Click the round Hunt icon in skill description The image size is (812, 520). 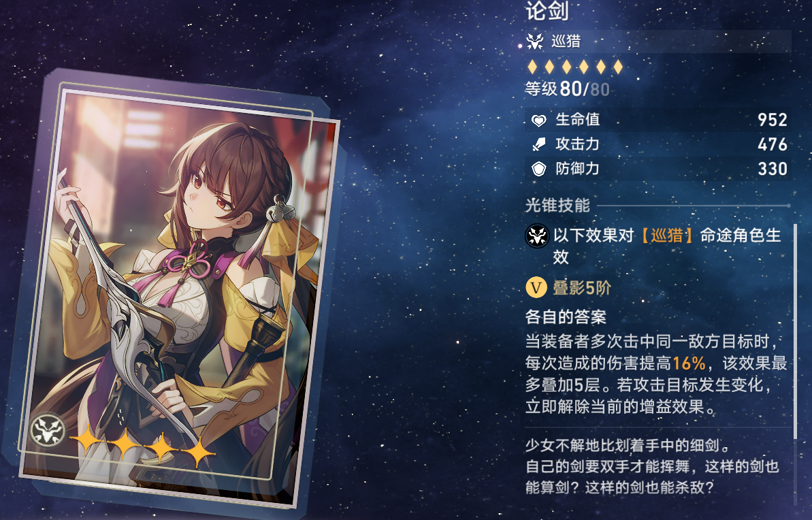click(537, 236)
